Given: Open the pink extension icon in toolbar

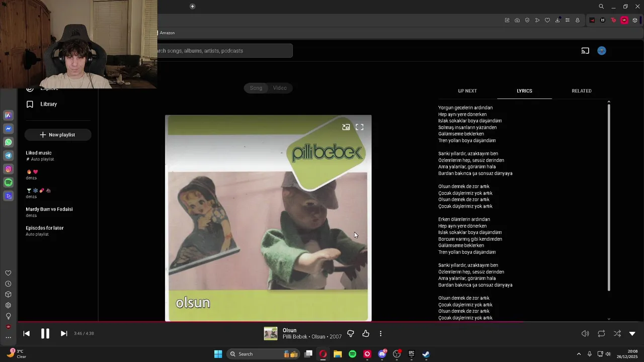Looking at the screenshot, I should [624, 20].
